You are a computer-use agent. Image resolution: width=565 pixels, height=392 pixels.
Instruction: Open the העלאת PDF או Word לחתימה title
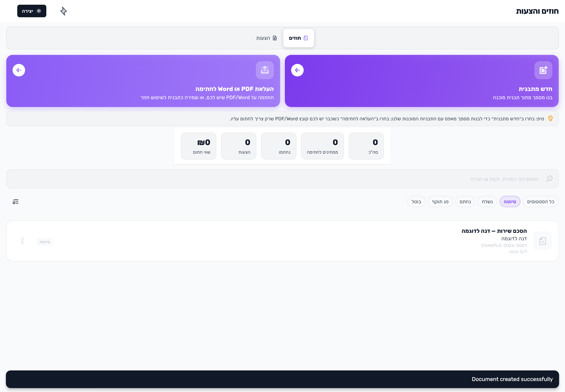tap(234, 89)
